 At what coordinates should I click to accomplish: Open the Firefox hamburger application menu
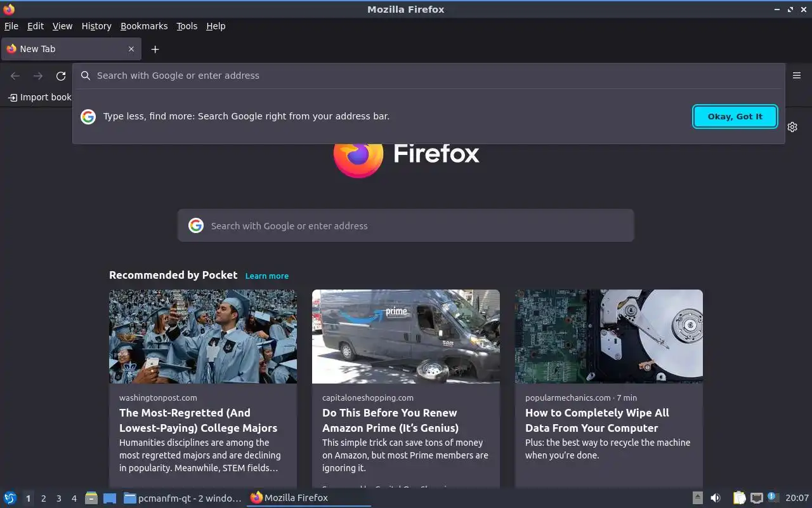point(797,76)
